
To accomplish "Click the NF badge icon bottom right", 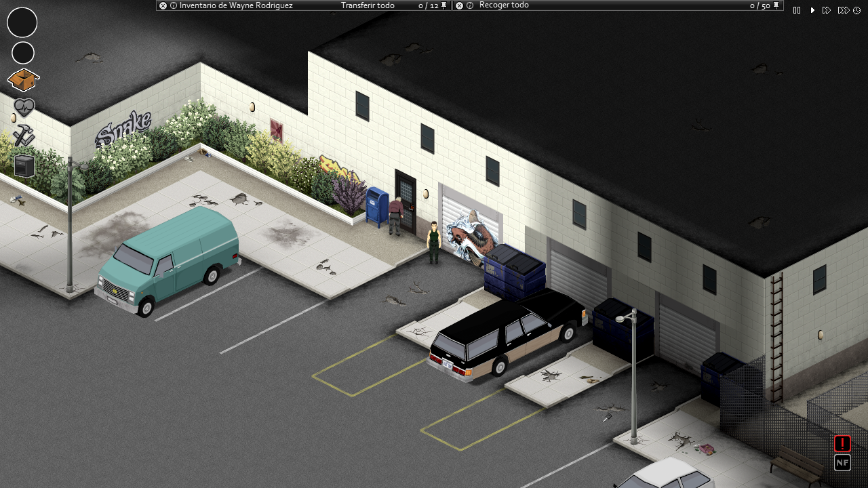I will (x=842, y=463).
